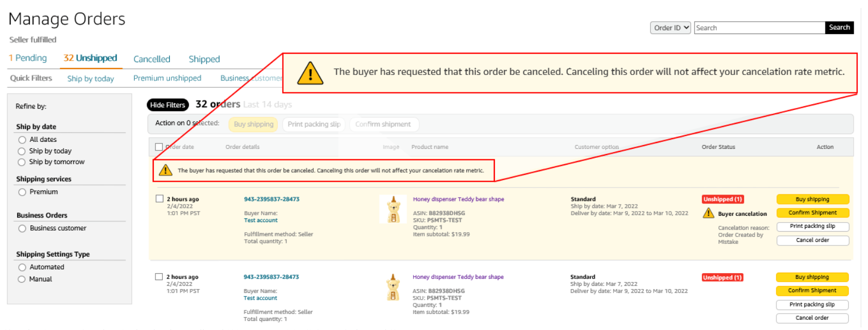The width and height of the screenshot is (868, 330).
Task: Pick Manual shipping settings type
Action: pos(22,279)
